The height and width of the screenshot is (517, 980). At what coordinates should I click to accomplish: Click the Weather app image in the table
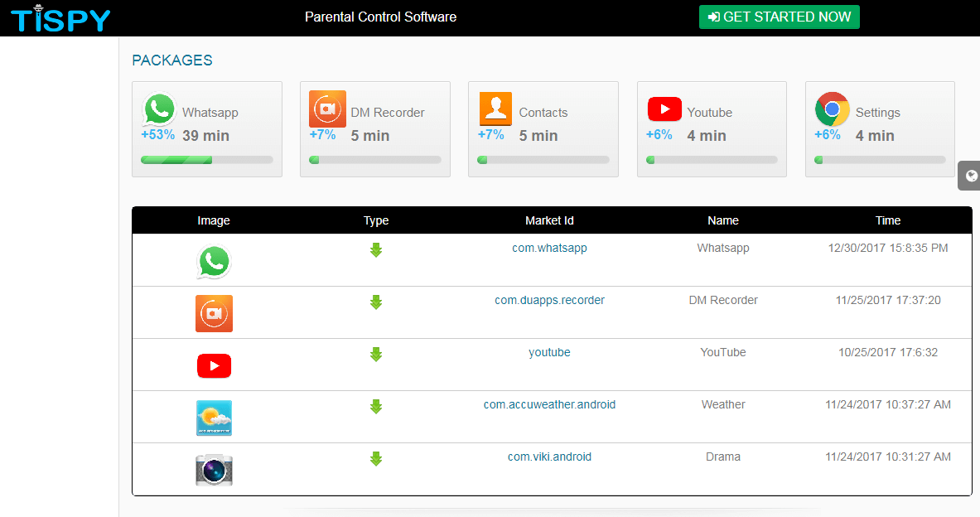[214, 418]
